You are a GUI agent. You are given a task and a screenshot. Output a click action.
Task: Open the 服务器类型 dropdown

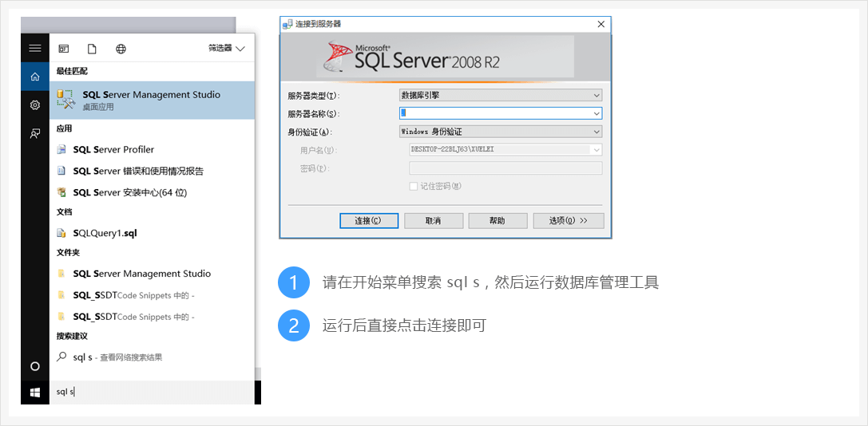click(x=501, y=95)
